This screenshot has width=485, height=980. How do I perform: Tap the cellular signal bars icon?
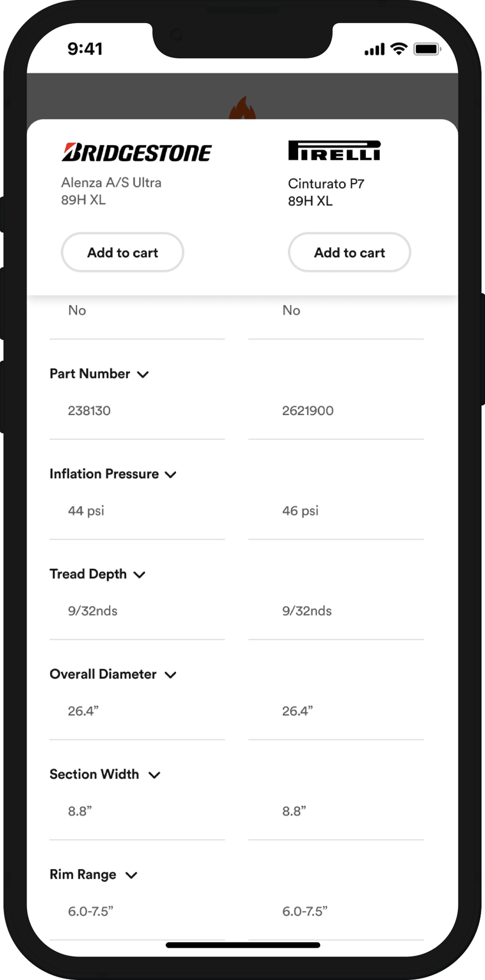coord(375,49)
